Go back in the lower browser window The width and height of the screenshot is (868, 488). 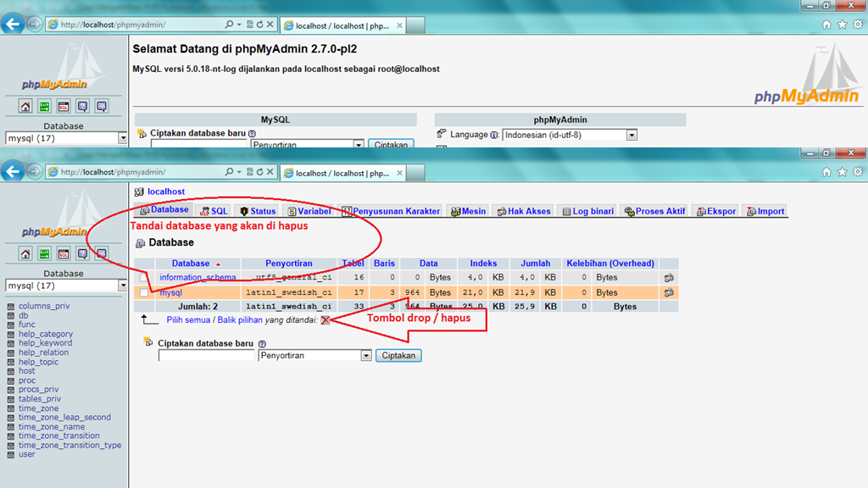(x=12, y=171)
